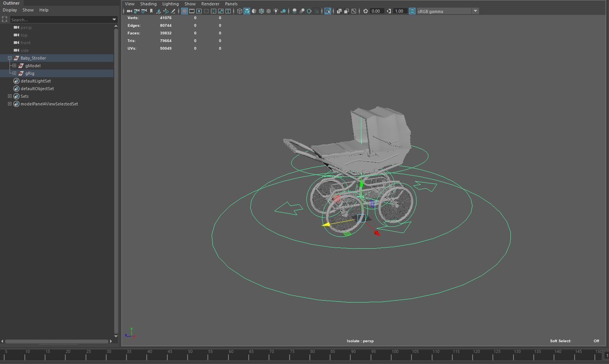This screenshot has height=364, width=609.
Task: Click the Image Plane icon
Action: (x=158, y=11)
